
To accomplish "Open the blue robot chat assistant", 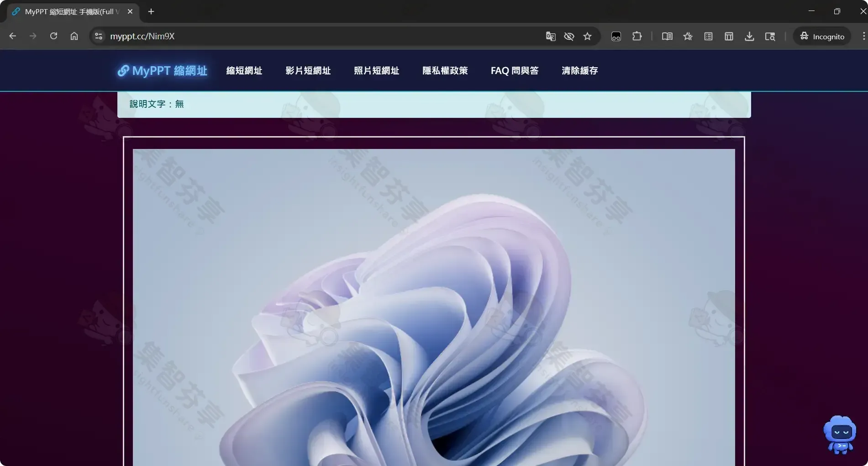I will point(840,434).
